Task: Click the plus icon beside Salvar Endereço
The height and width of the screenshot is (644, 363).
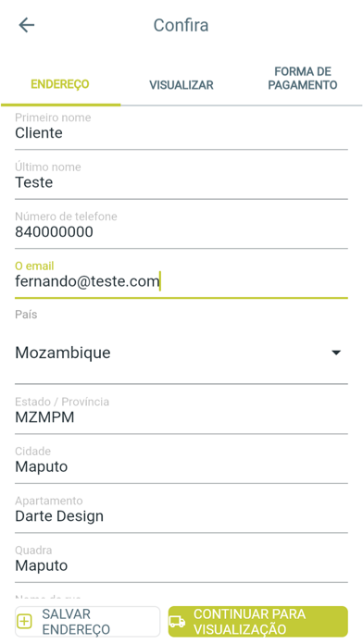Action: (x=24, y=622)
